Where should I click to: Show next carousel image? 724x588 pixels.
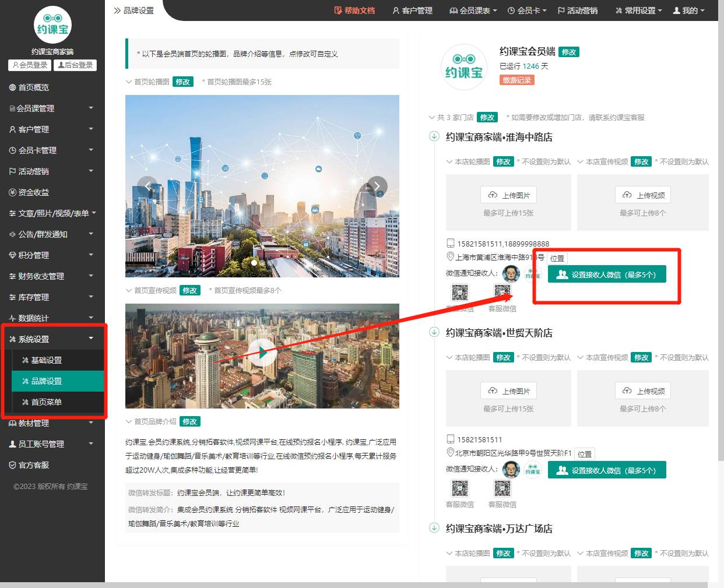click(377, 186)
